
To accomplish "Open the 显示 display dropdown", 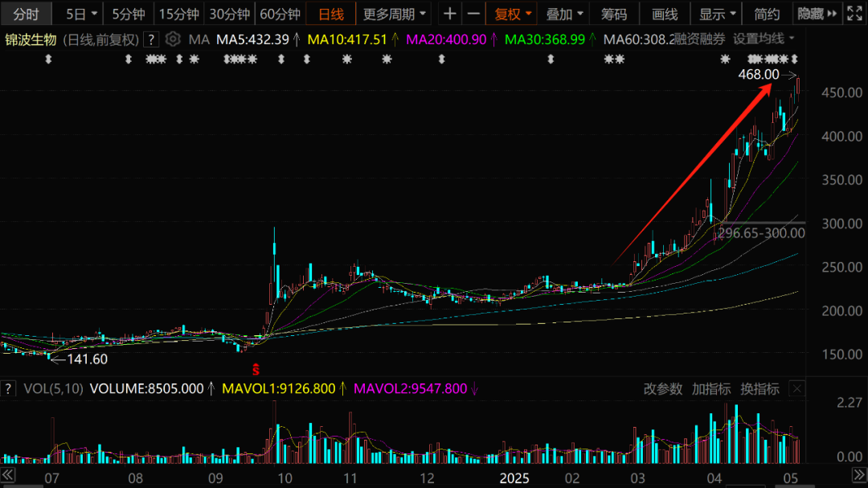I will [716, 14].
